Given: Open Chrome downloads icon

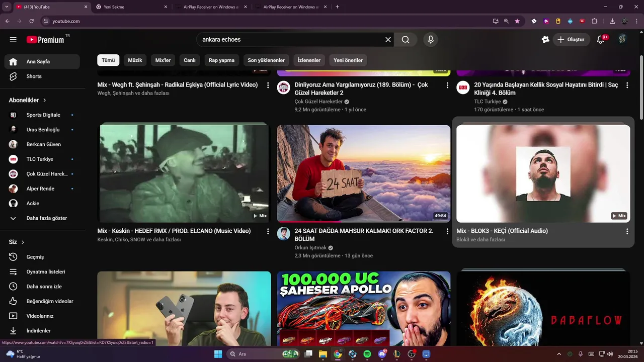Looking at the screenshot, I should coord(612,21).
